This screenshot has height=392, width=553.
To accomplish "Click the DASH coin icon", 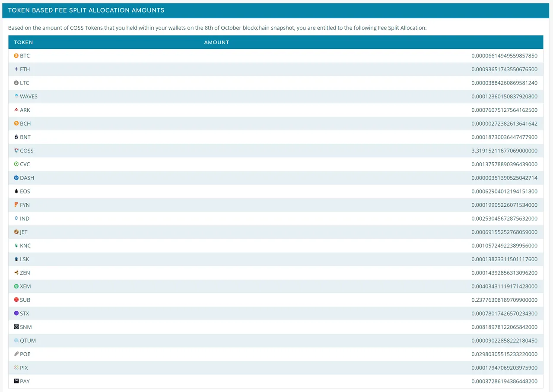I will pyautogui.click(x=16, y=178).
